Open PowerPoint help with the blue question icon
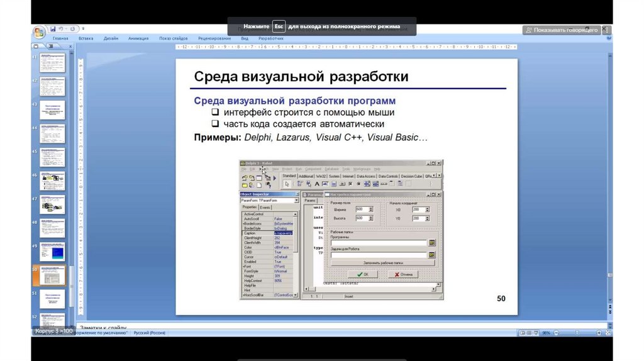Viewport: 644px width, 361px height. (x=608, y=38)
